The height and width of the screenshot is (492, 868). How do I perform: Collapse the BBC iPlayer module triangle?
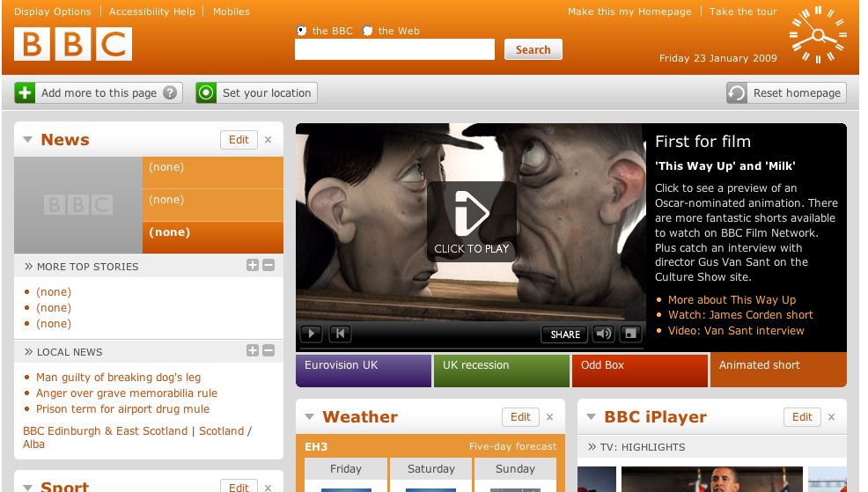[592, 416]
